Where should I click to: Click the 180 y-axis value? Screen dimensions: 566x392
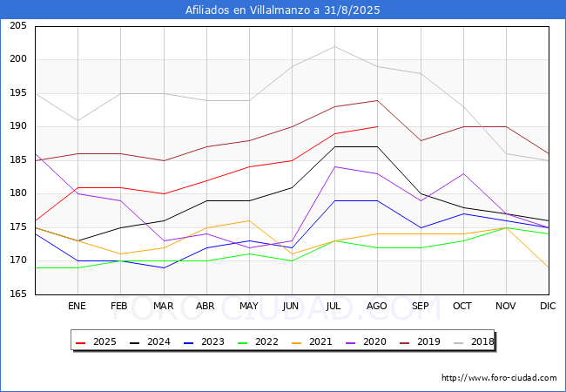click(x=18, y=193)
